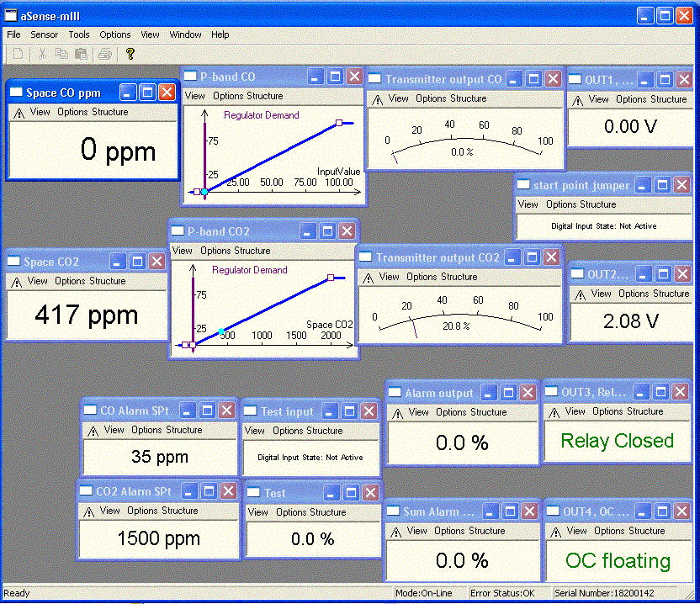
Task: Click the 417 ppm Space CO2 reading
Action: (x=86, y=315)
